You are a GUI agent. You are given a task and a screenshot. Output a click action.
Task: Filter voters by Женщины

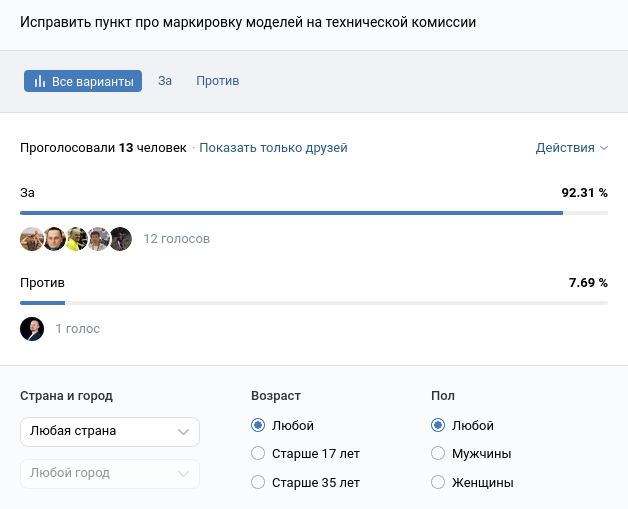(438, 482)
